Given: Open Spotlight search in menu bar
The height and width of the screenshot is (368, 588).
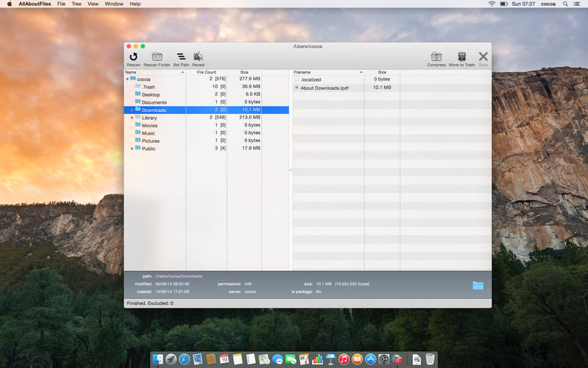Looking at the screenshot, I should click(565, 4).
